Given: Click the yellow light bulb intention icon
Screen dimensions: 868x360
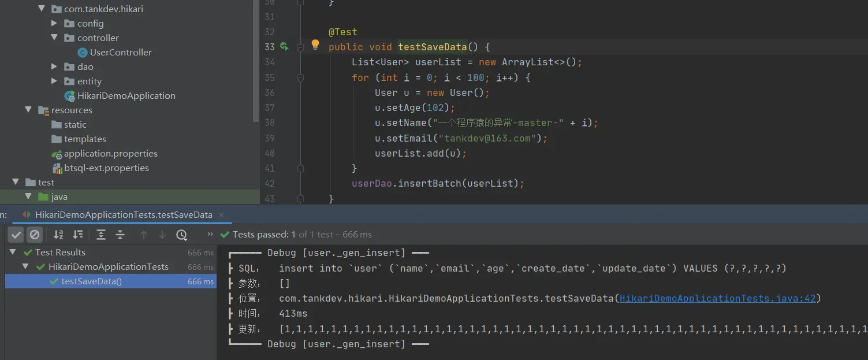Looking at the screenshot, I should tap(315, 44).
